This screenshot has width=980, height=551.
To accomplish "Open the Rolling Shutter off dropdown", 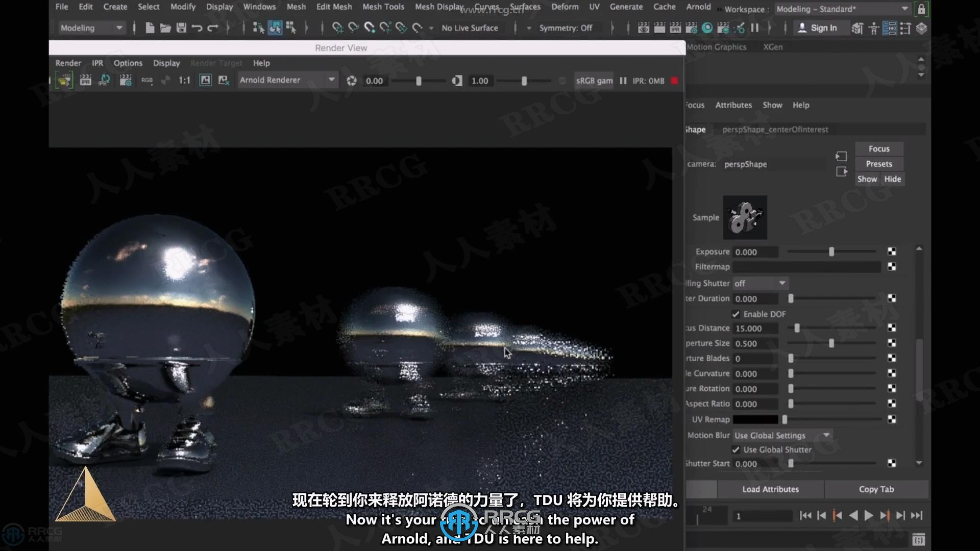I will [761, 283].
